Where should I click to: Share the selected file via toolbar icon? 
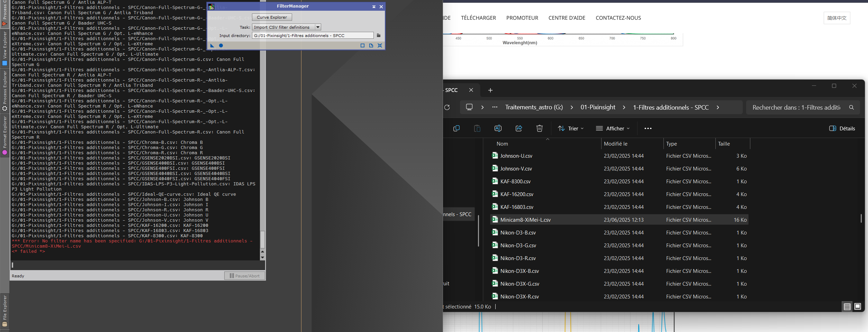pos(519,128)
